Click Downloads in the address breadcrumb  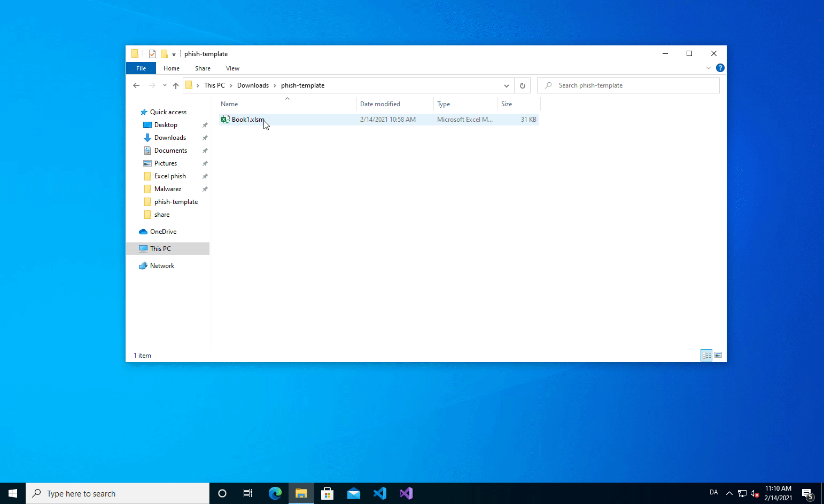point(253,85)
